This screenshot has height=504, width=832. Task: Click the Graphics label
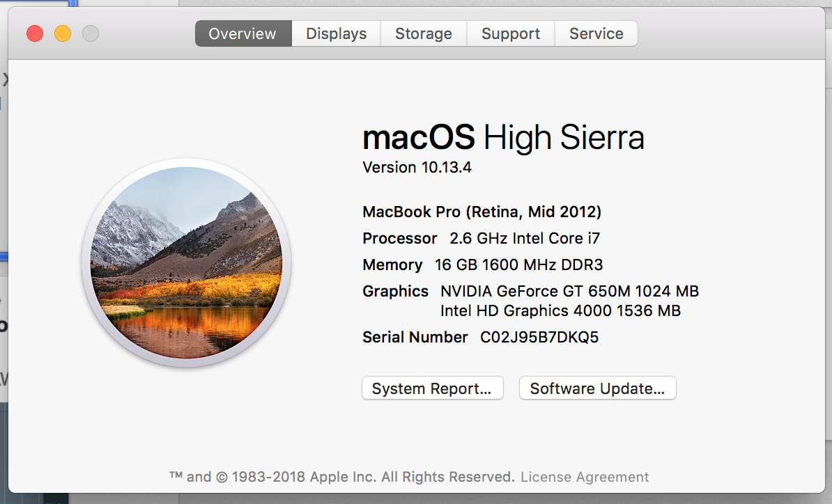[395, 291]
